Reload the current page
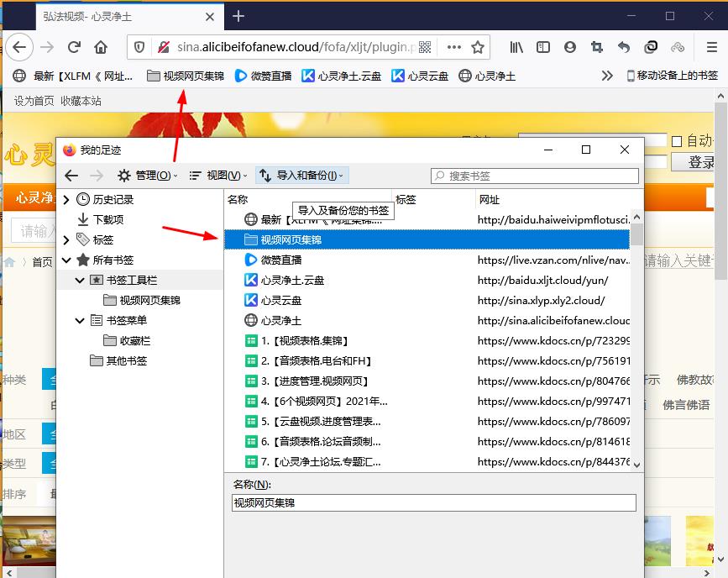Screen dimensions: 728x578 tap(74, 47)
